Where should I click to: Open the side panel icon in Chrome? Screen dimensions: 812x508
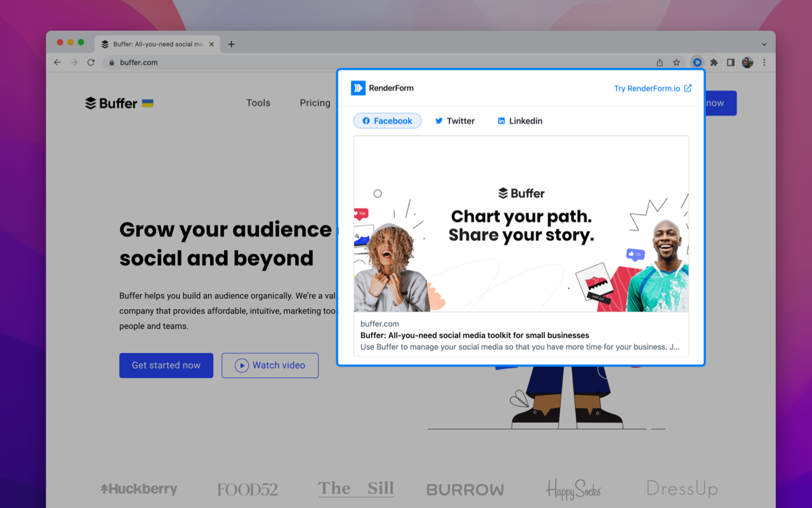coord(730,62)
